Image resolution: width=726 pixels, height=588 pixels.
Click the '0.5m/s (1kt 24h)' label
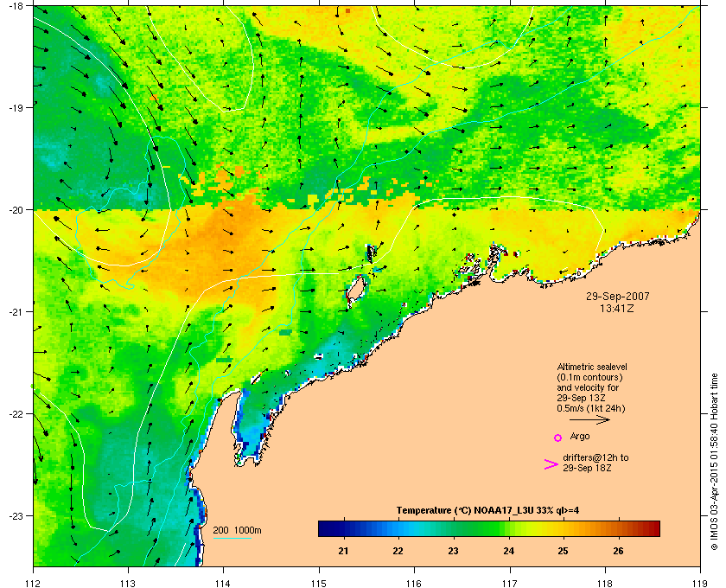(591, 408)
